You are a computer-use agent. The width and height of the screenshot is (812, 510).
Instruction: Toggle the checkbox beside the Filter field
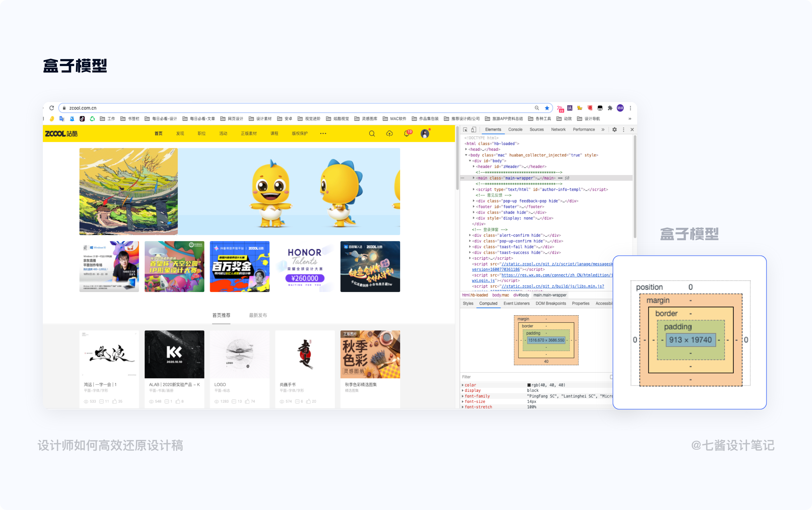611,377
